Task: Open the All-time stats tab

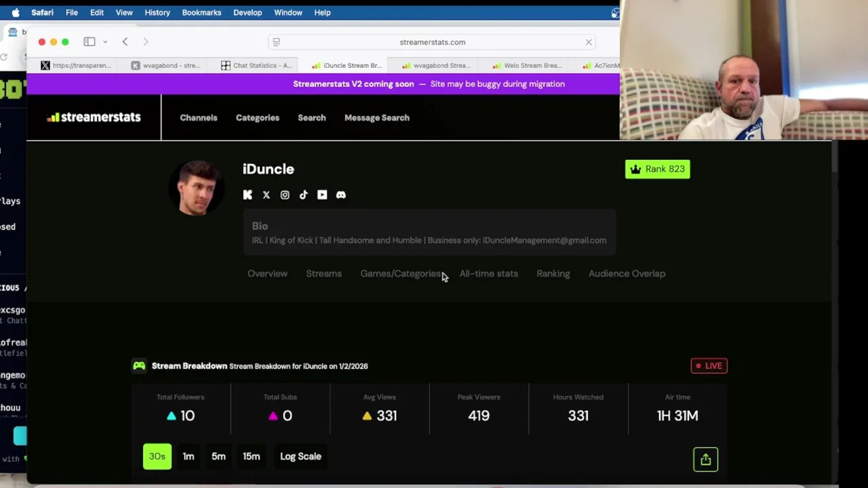Action: pyautogui.click(x=488, y=274)
